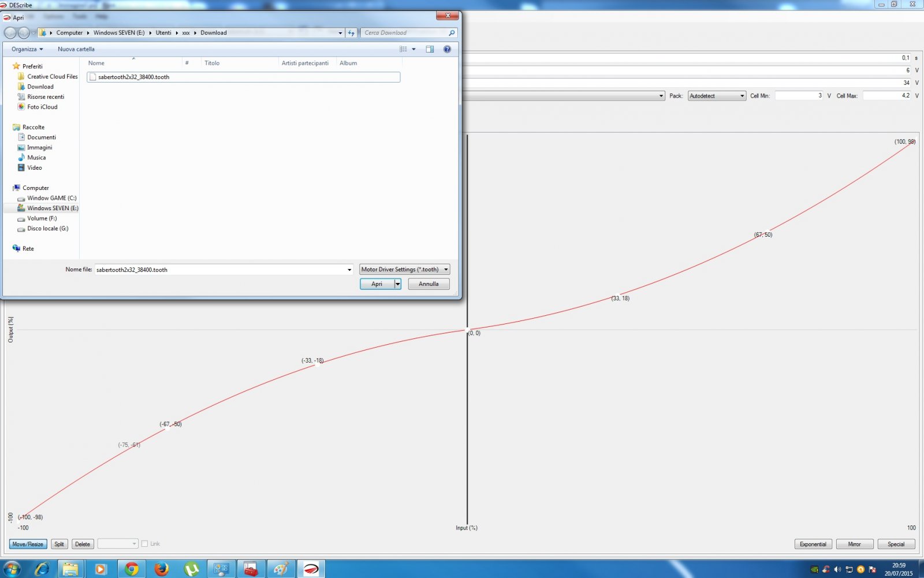The image size is (924, 578).
Task: Launch Internet Explorer from taskbar
Action: pyautogui.click(x=42, y=569)
